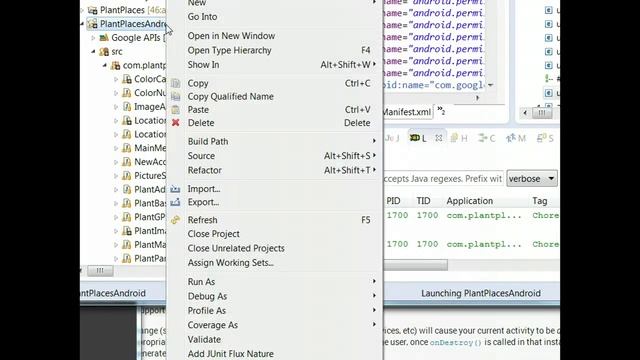
Task: Collapse the com.plantp package node
Action: (x=105, y=65)
